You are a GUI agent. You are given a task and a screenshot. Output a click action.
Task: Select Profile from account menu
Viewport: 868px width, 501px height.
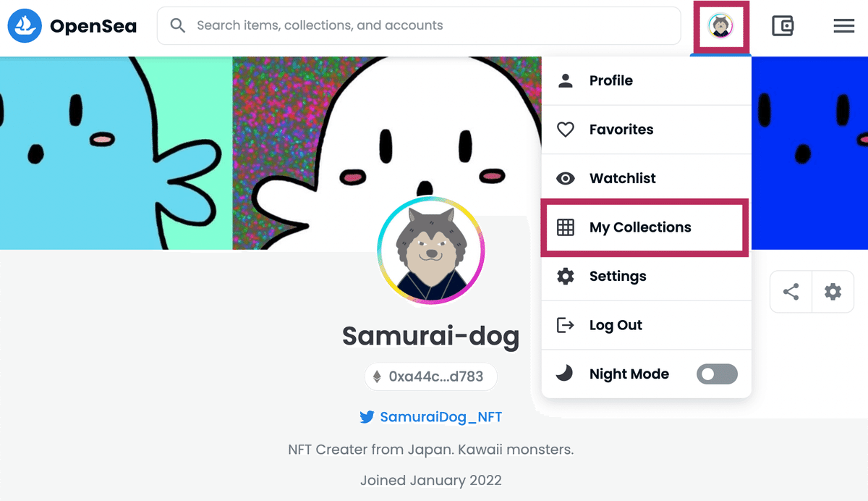[647, 80]
